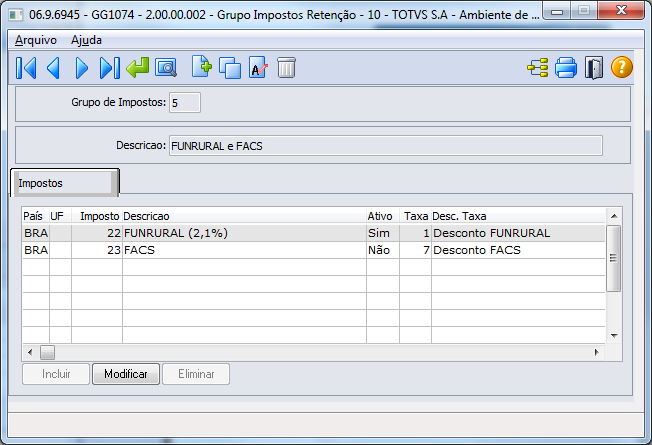652x445 pixels.
Task: Click the Descricao field FUNRURAL e FACS
Action: click(385, 146)
